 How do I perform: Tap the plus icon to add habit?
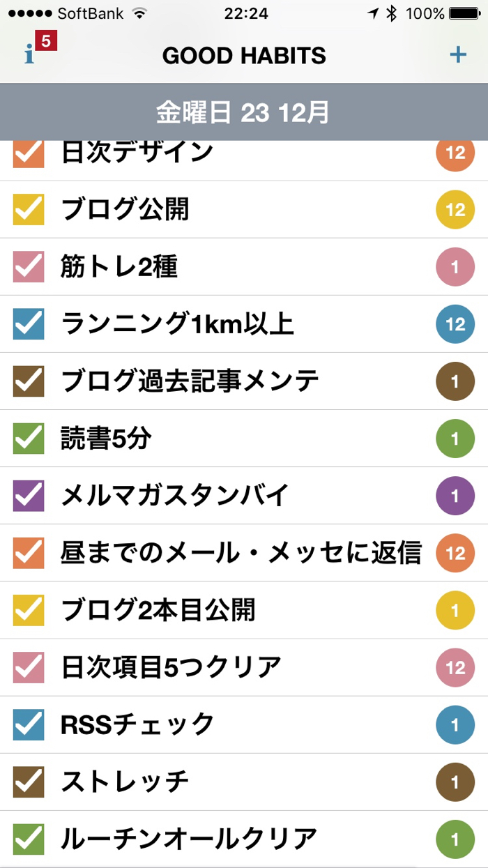pyautogui.click(x=458, y=54)
